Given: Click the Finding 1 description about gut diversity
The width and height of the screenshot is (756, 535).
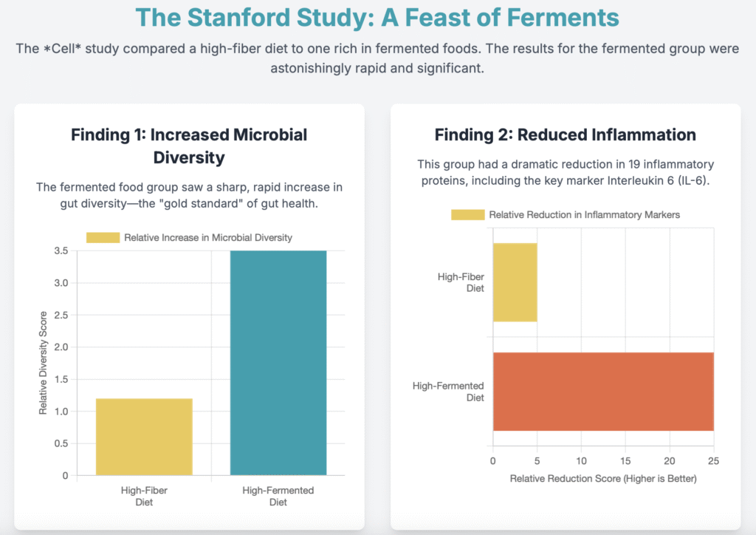Looking at the screenshot, I should point(189,195).
